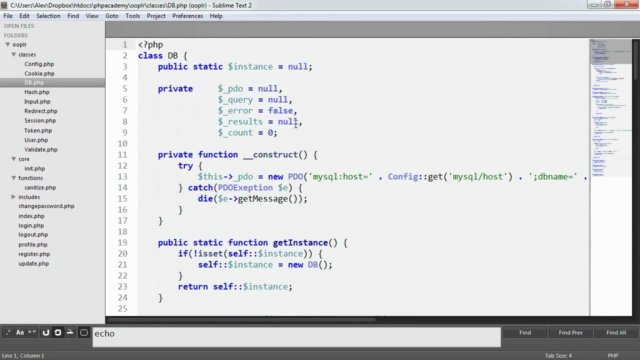Image resolution: width=640 pixels, height=360 pixels.
Task: Click the 'Line 1, Column 1' status text
Action: click(x=23, y=356)
